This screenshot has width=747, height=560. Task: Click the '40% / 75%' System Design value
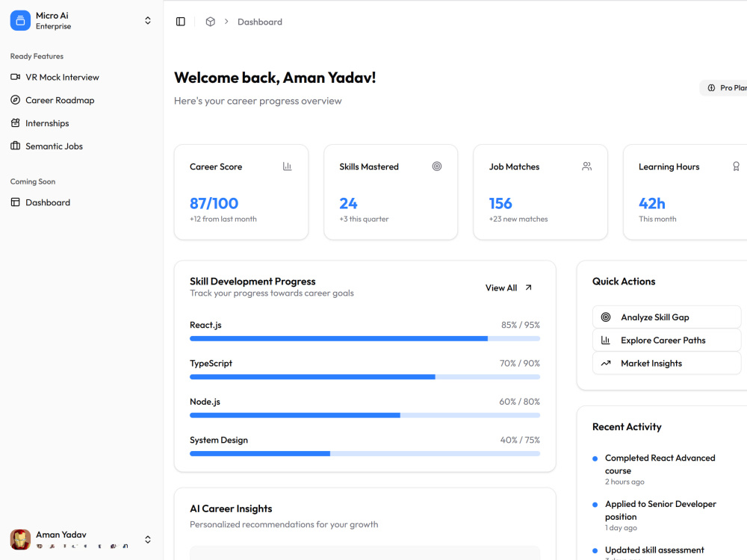(x=520, y=440)
